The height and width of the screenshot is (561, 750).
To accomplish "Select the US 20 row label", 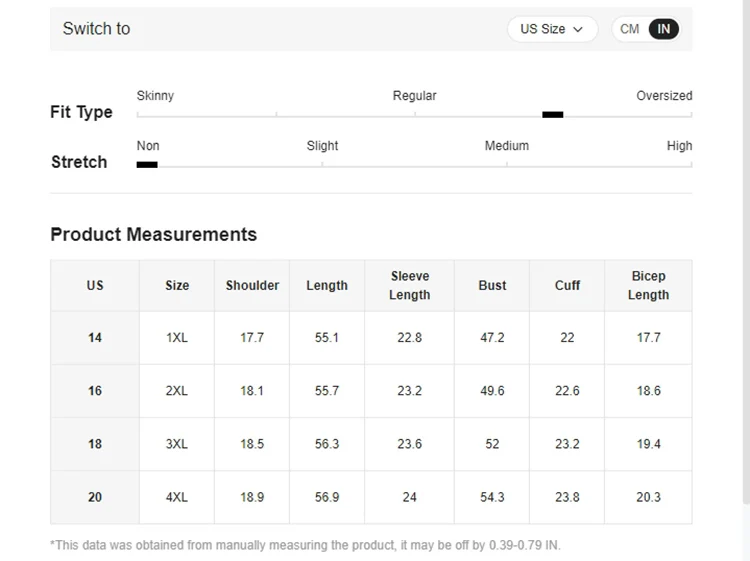I will click(x=95, y=497).
